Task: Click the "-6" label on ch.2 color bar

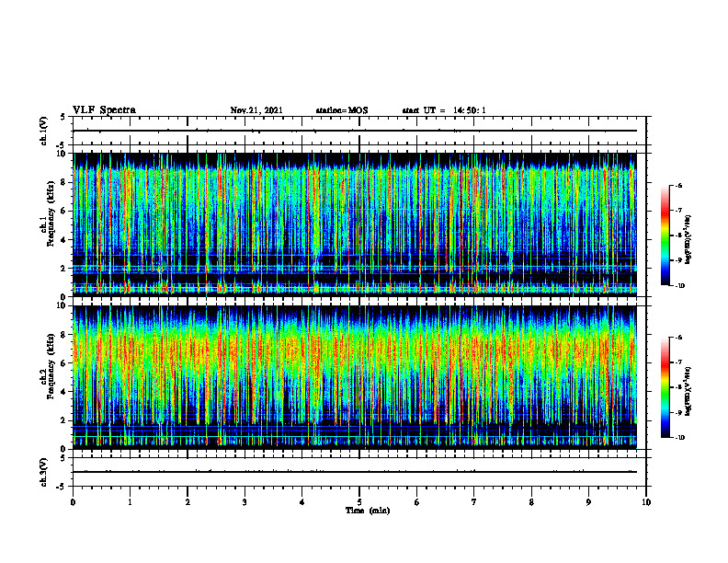Action: [x=678, y=338]
